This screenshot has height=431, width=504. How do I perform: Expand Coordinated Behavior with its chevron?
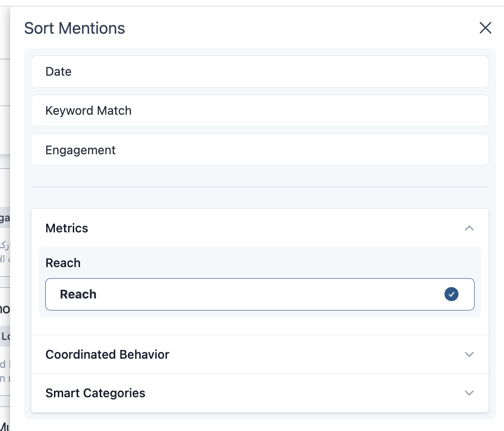pyautogui.click(x=469, y=354)
